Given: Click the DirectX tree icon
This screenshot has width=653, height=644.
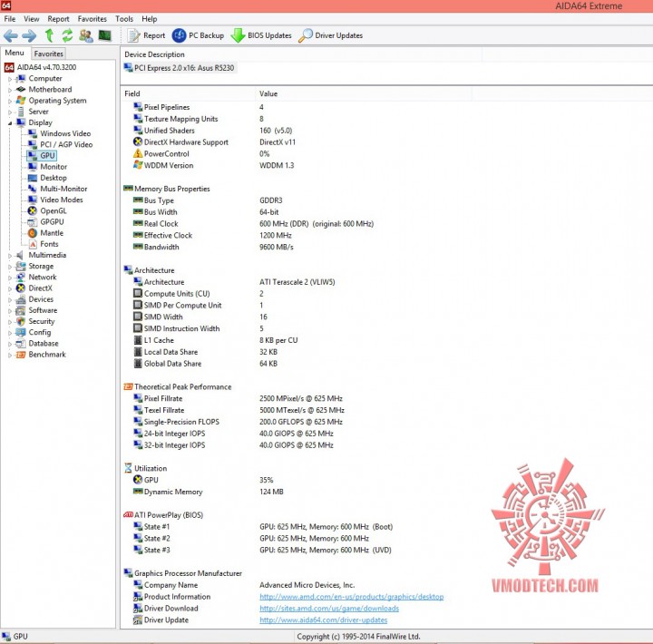Looking at the screenshot, I should (x=21, y=288).
